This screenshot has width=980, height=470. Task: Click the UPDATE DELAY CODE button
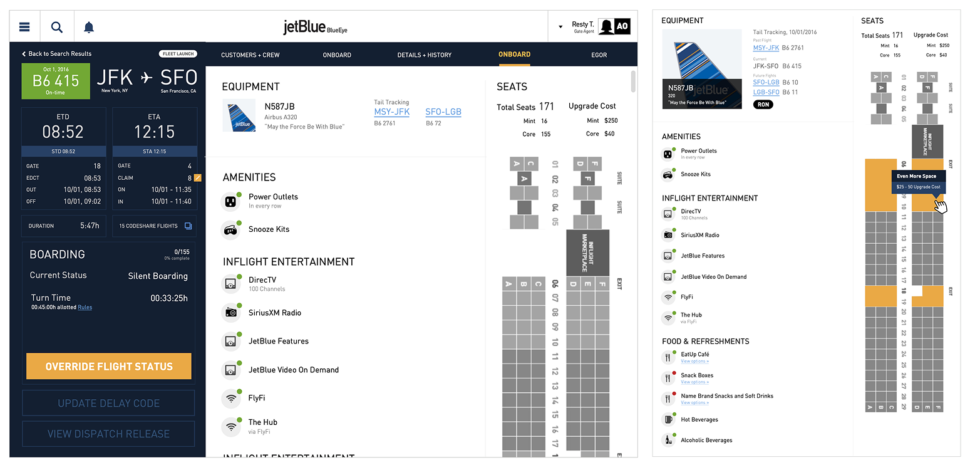tap(108, 403)
